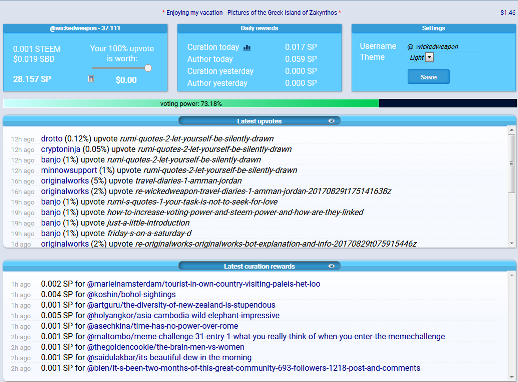This screenshot has width=518, height=382.
Task: Open @marieinamsterdam tourist-in-own-country link
Action: 203,284
